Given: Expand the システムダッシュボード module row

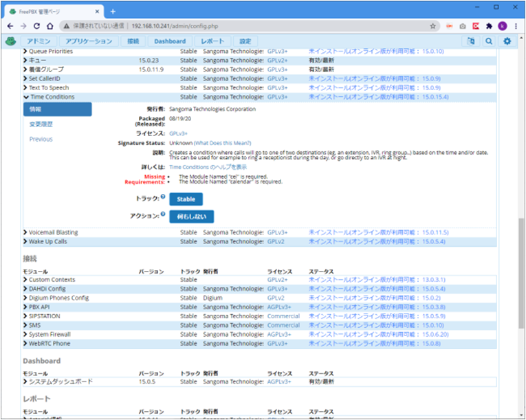Looking at the screenshot, I should point(260,382).
